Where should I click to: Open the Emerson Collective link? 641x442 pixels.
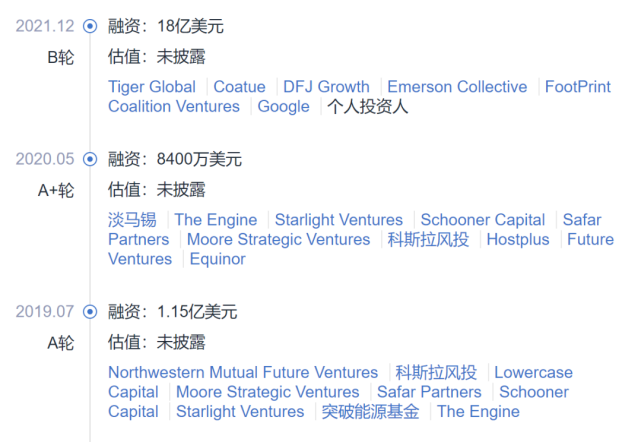click(x=457, y=87)
